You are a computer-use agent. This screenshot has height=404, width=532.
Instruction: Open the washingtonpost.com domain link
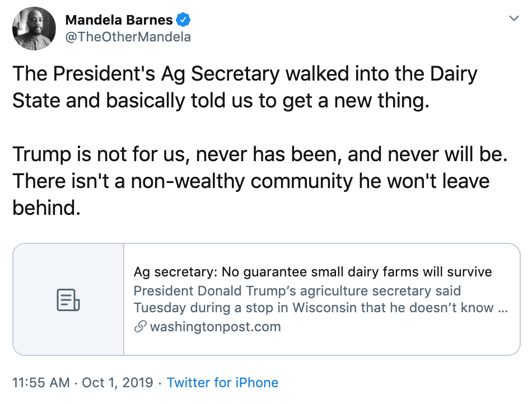pyautogui.click(x=215, y=327)
